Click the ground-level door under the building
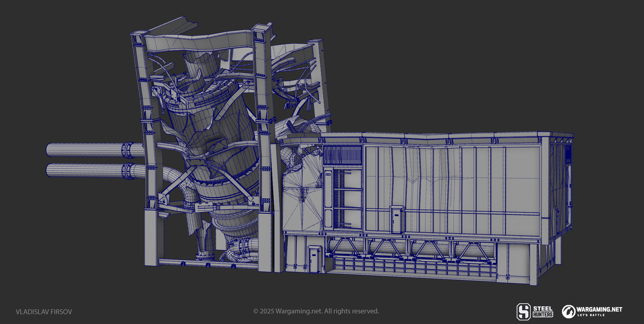Viewport: 644px width, 324px height. [x=315, y=260]
